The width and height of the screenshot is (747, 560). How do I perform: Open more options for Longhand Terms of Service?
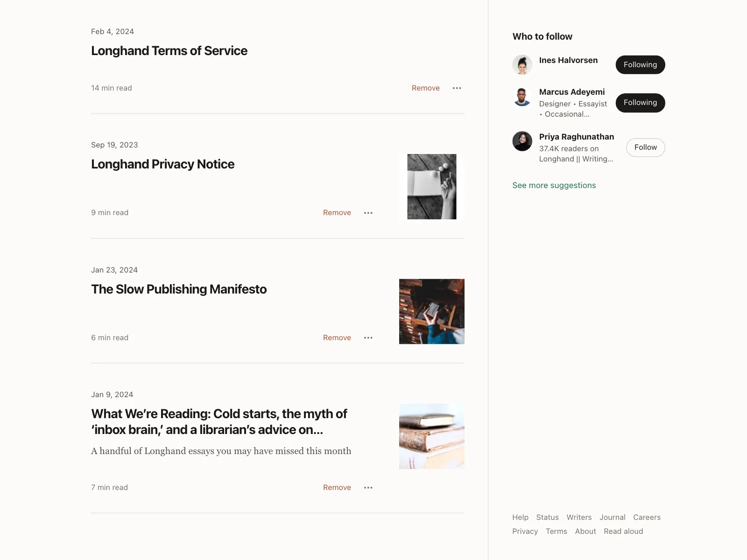[x=457, y=88]
